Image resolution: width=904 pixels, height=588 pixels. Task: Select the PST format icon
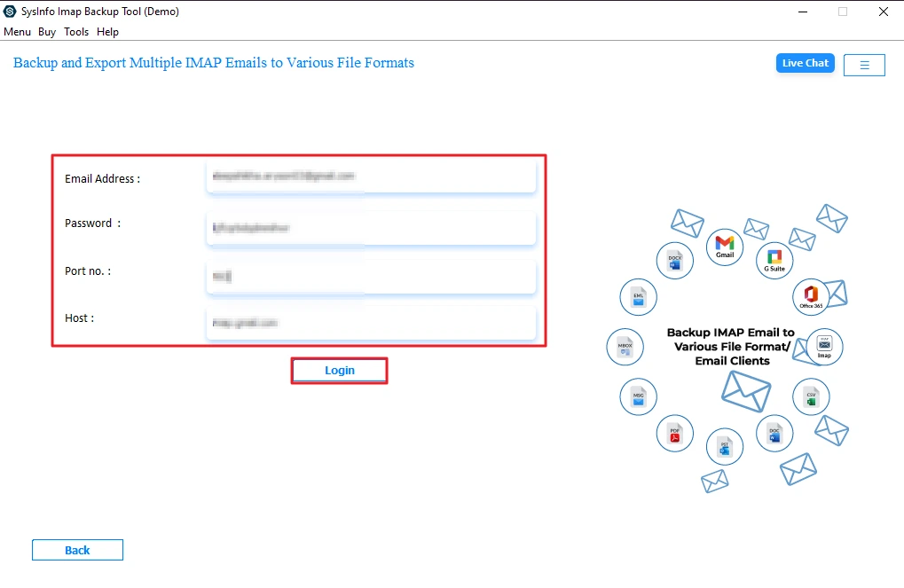[724, 447]
